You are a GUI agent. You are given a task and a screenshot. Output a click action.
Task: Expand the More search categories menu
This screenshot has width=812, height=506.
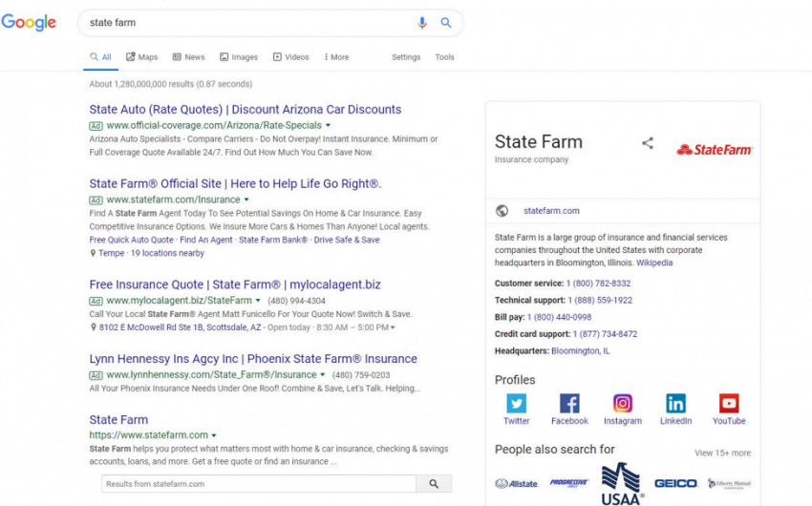[x=336, y=57]
